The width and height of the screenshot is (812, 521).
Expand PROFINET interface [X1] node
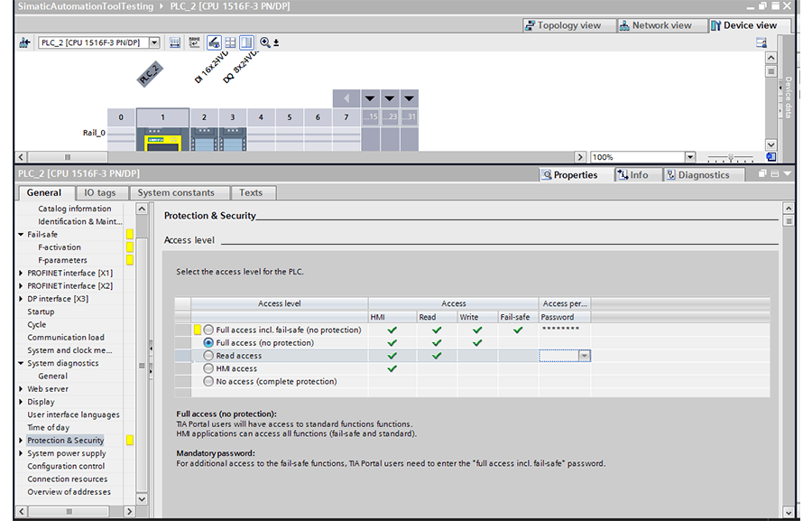click(x=21, y=274)
